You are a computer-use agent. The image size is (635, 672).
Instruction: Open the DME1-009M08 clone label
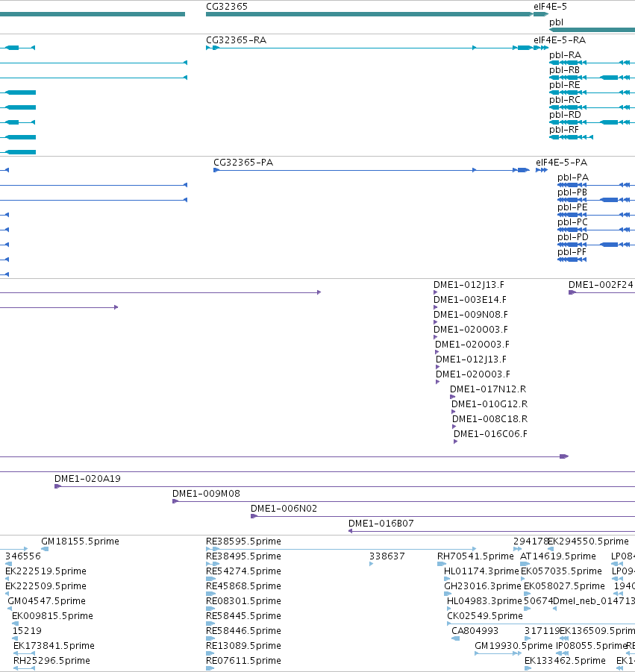point(206,494)
